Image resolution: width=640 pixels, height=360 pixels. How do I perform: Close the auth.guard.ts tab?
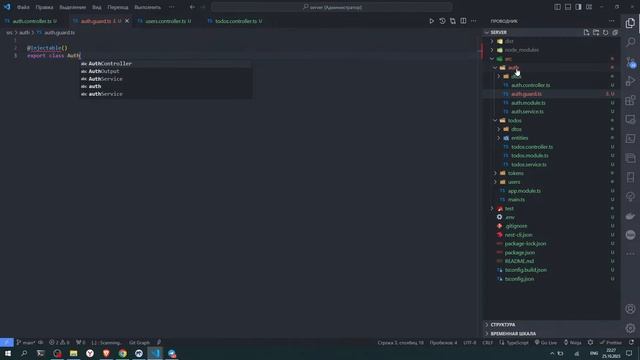click(127, 21)
